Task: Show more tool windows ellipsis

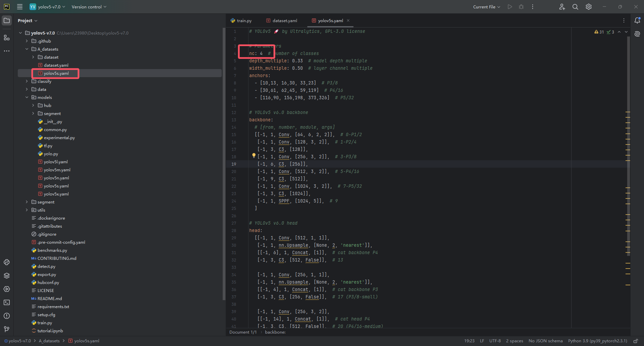Action: click(x=7, y=51)
